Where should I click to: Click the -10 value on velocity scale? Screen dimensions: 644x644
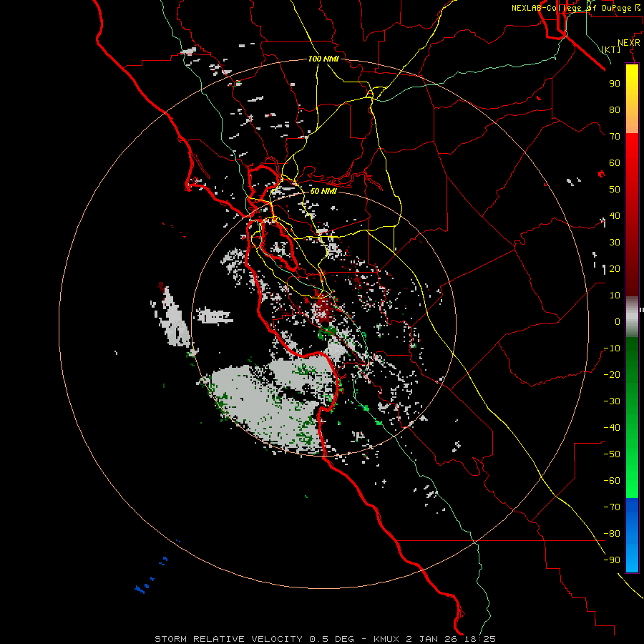click(x=612, y=348)
